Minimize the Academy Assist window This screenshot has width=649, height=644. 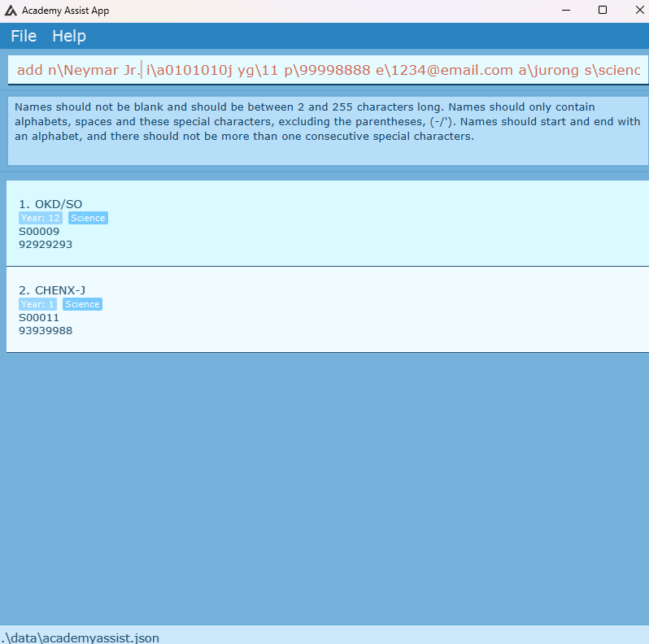coord(566,11)
